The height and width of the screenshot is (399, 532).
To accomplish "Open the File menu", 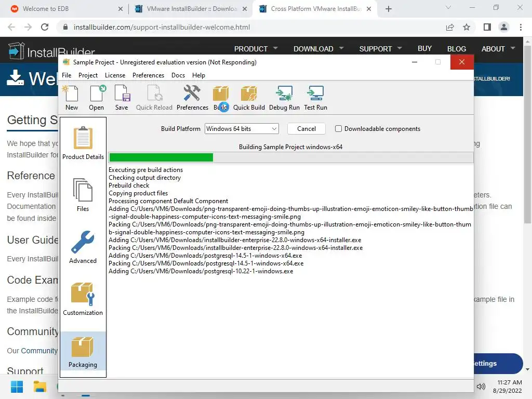I will click(x=66, y=75).
